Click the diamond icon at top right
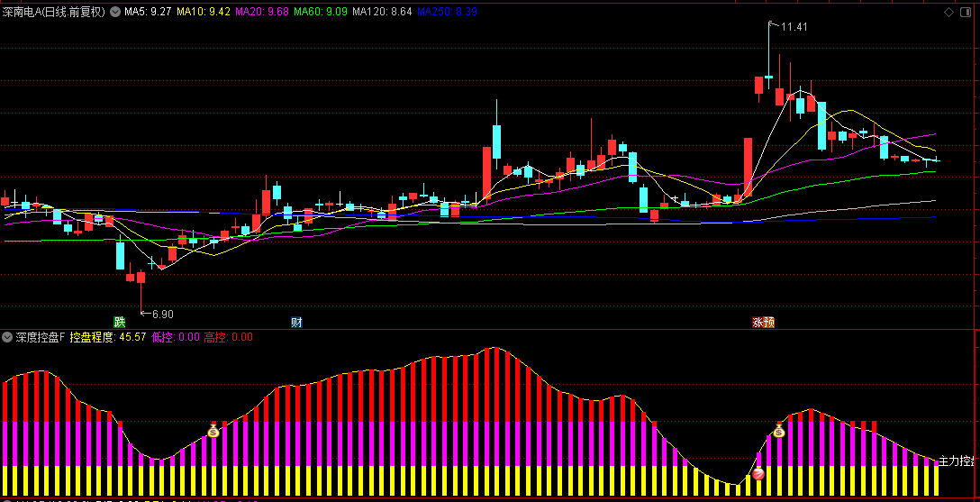 coord(948,12)
